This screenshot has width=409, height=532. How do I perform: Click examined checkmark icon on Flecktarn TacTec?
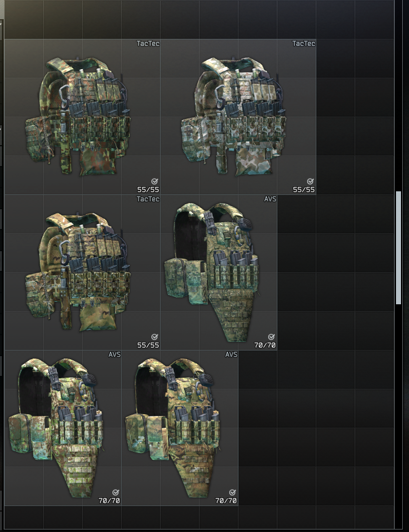tap(154, 181)
